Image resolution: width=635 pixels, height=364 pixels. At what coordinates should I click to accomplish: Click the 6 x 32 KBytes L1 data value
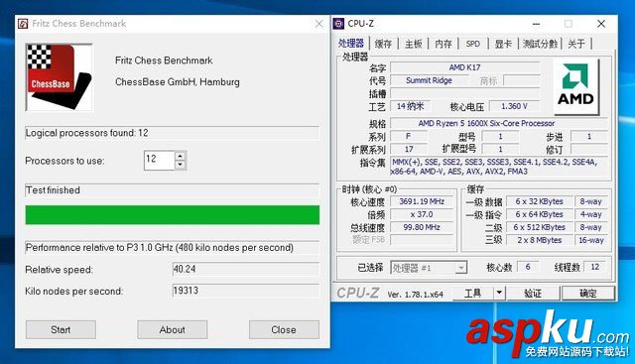coord(540,201)
